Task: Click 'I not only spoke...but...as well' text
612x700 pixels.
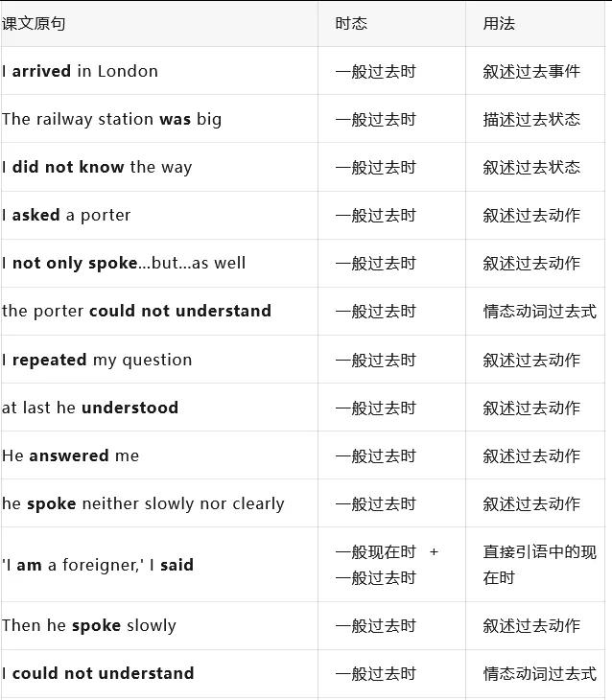Action: click(124, 263)
